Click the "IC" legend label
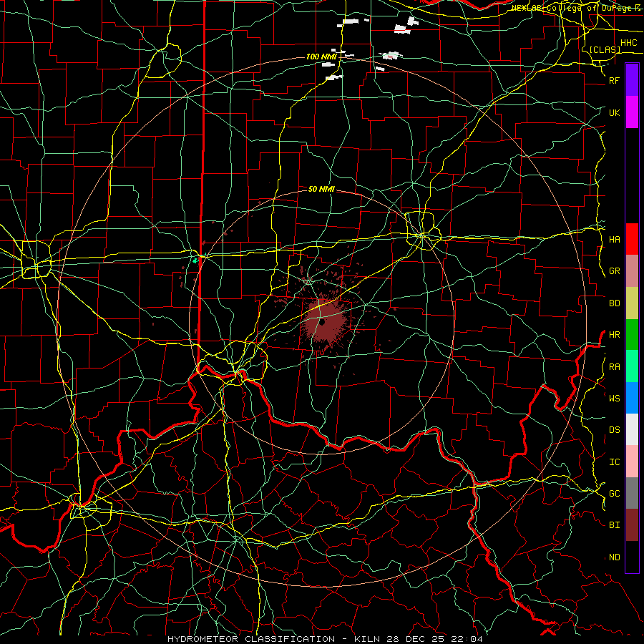The width and height of the screenshot is (644, 644). (614, 462)
